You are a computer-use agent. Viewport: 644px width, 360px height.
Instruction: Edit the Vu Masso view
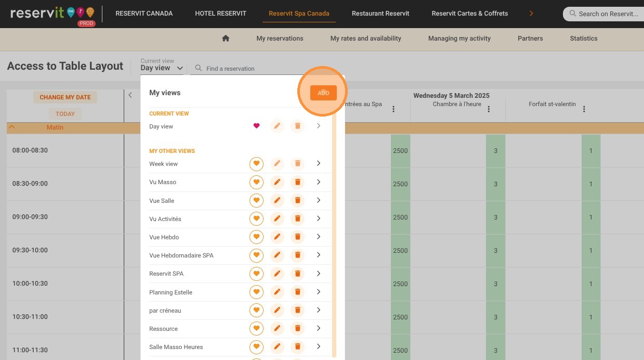(278, 182)
